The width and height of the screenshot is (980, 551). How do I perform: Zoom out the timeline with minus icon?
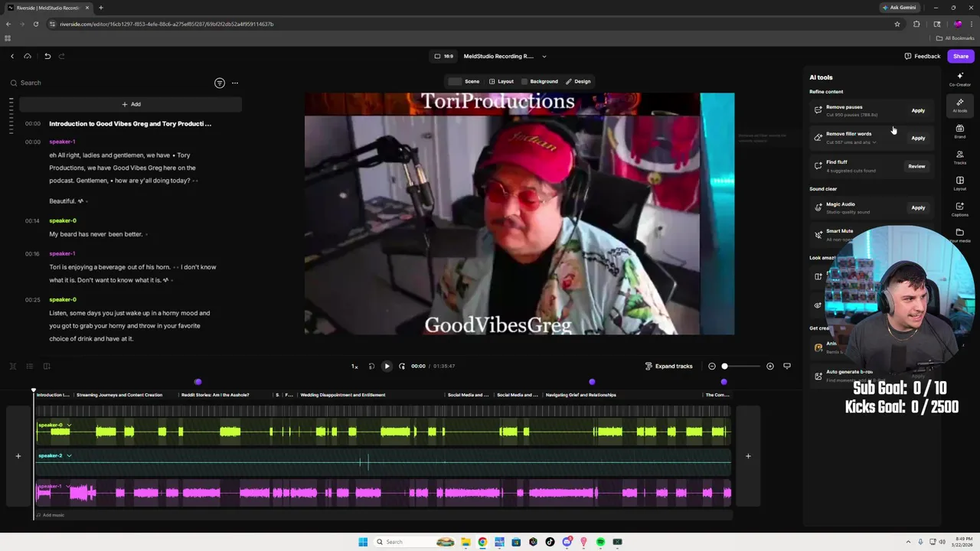coord(712,366)
